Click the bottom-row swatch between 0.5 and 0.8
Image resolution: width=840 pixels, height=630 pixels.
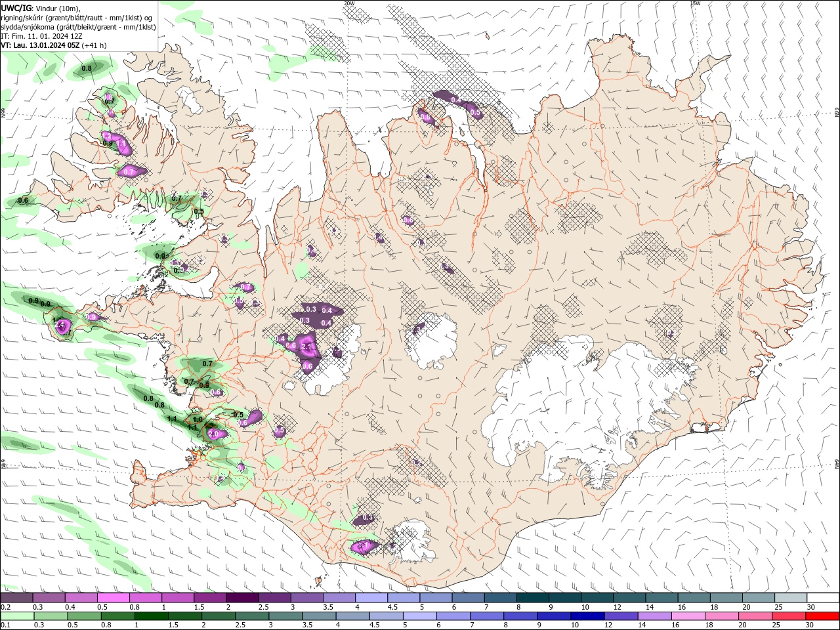point(85,616)
